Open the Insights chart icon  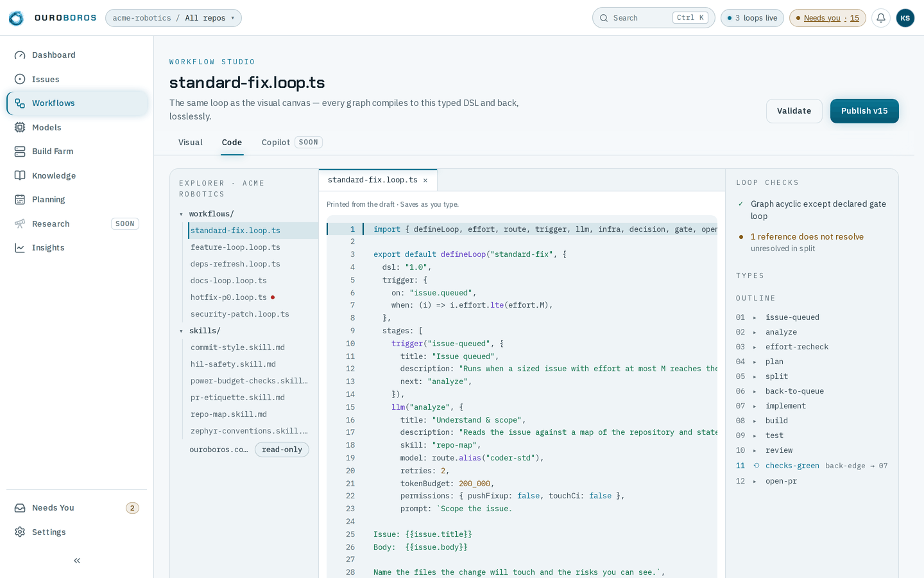[x=20, y=248]
